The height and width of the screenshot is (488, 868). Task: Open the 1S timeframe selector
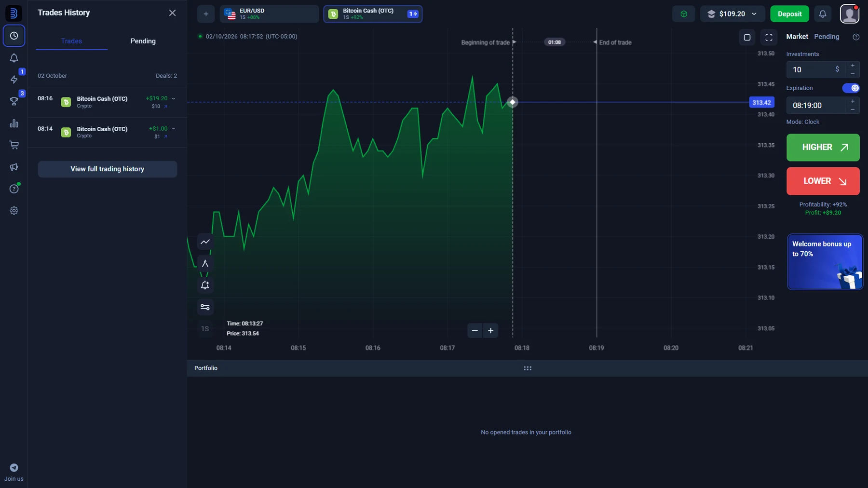click(x=205, y=329)
